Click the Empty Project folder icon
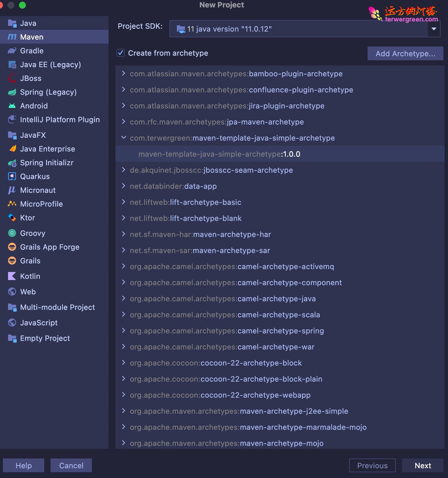 [12, 338]
